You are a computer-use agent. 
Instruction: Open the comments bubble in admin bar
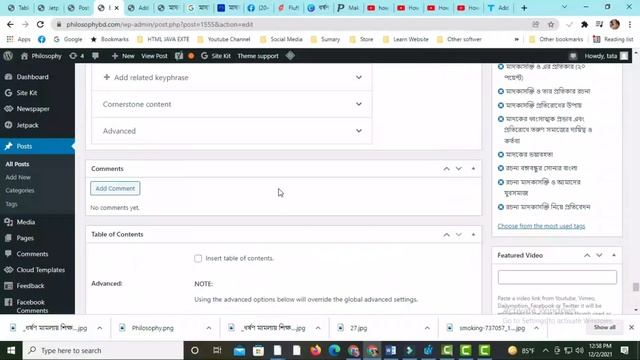coord(96,56)
